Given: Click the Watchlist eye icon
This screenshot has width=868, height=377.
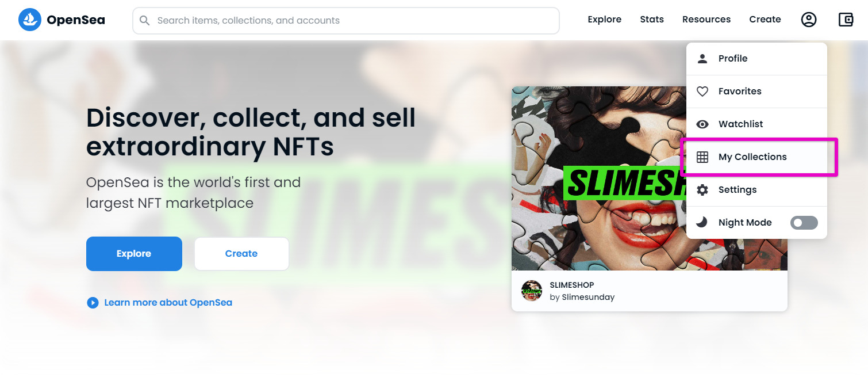Looking at the screenshot, I should coord(702,124).
